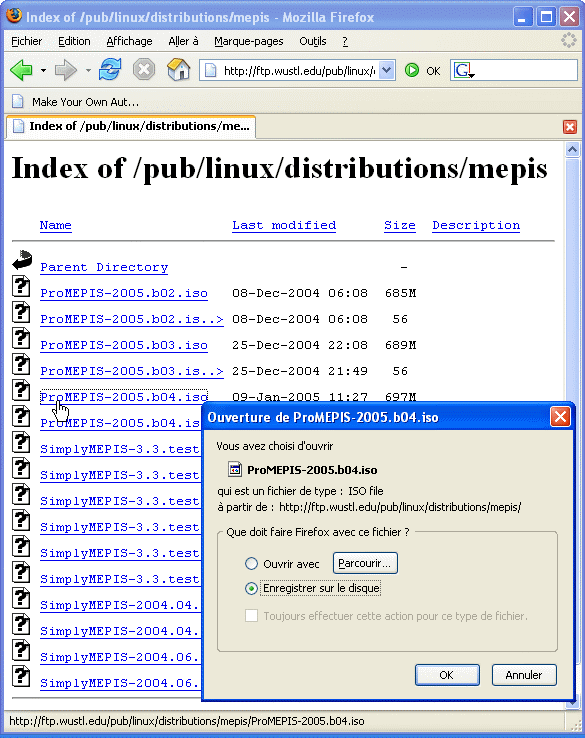Close the Ouverture de ProMEPIS dialog
585x738 pixels.
click(x=560, y=417)
